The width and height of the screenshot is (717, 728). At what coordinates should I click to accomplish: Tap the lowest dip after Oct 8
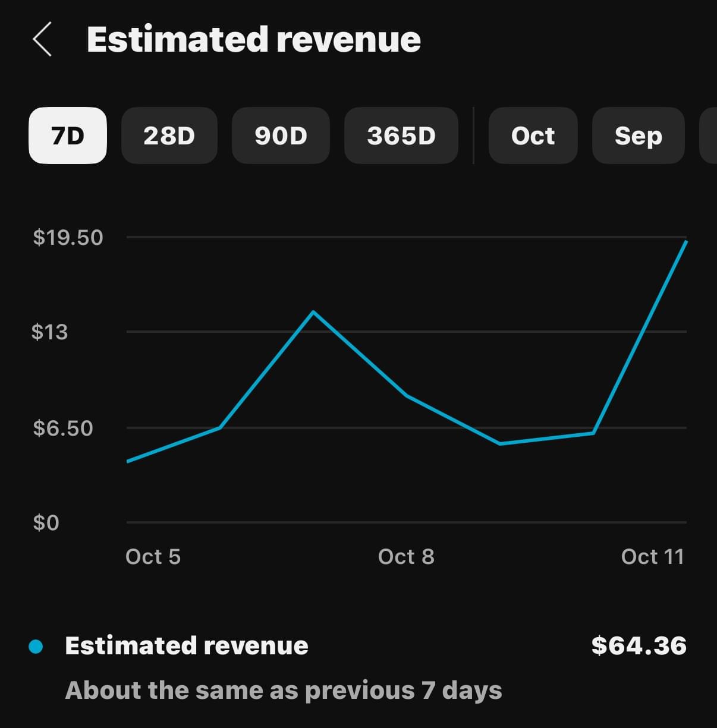pos(500,443)
